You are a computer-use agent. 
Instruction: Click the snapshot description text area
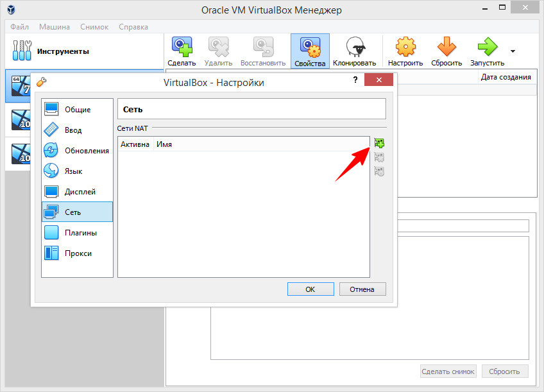click(x=463, y=298)
